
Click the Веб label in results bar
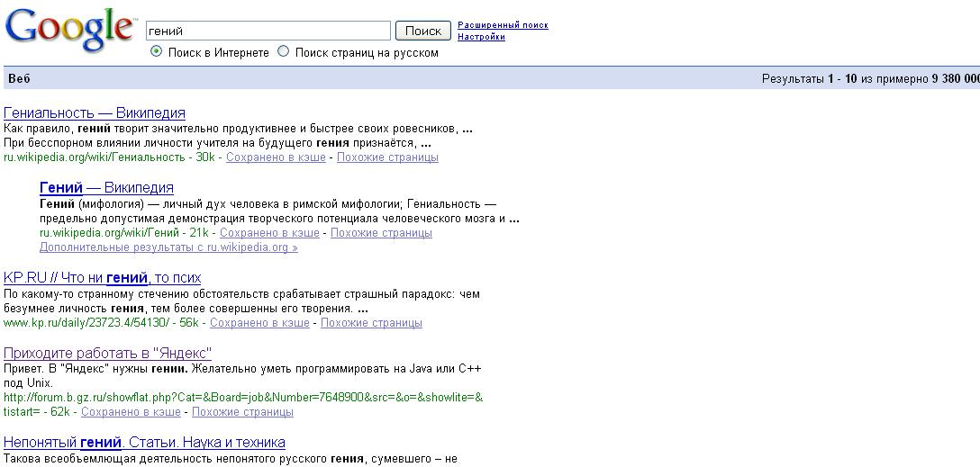click(x=20, y=78)
